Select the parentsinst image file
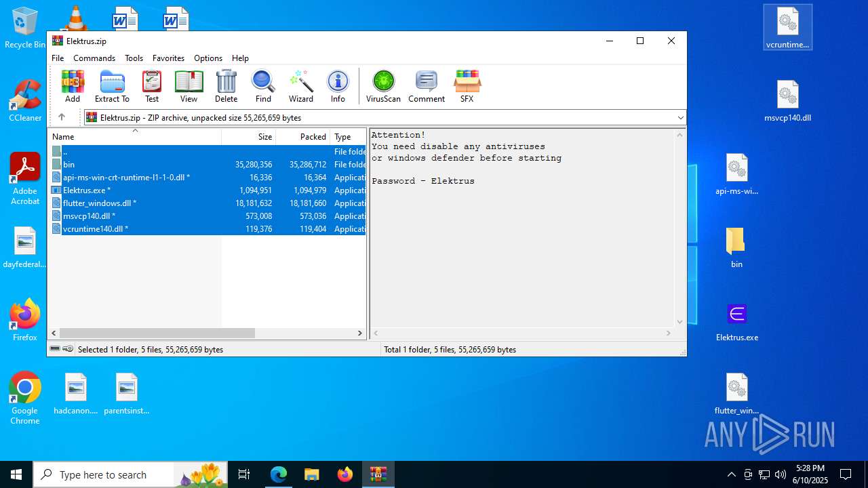This screenshot has width=868, height=488. pyautogui.click(x=127, y=394)
